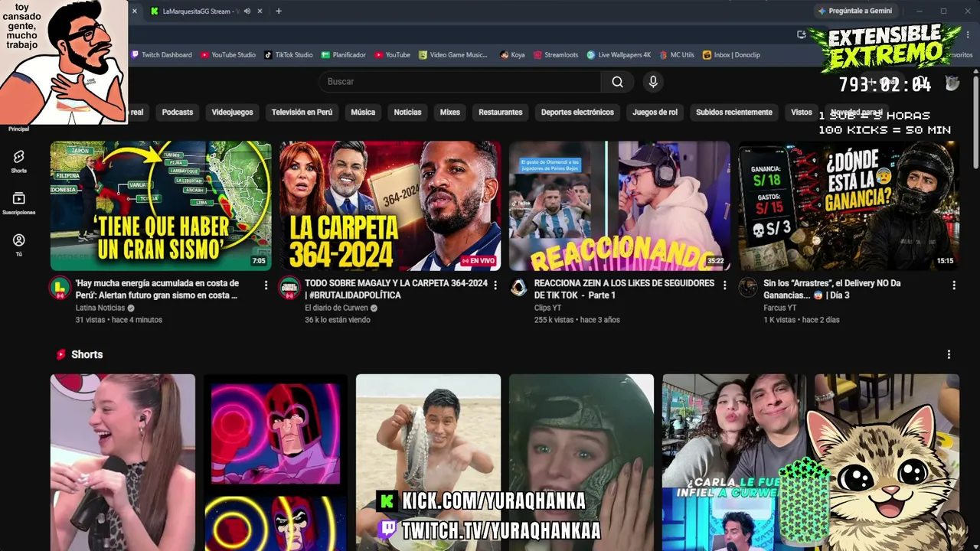This screenshot has height=551, width=980.
Task: Go to Clips YT channel name link
Action: (x=547, y=308)
